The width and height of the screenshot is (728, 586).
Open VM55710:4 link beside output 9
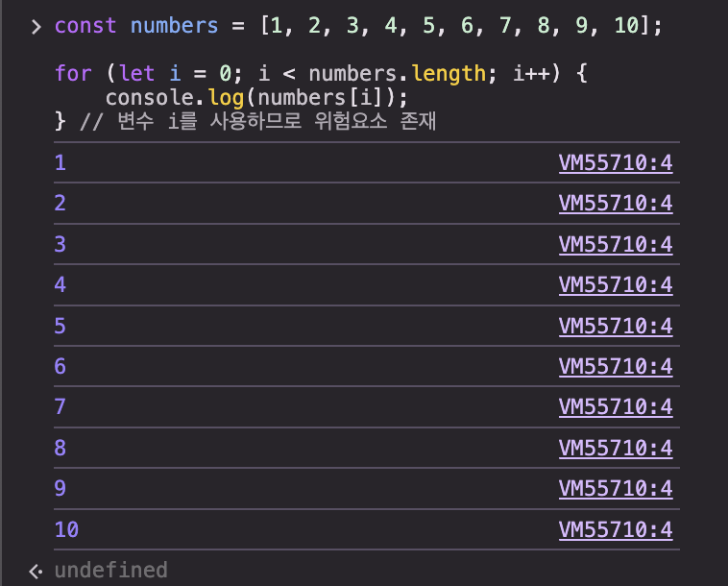tap(616, 488)
